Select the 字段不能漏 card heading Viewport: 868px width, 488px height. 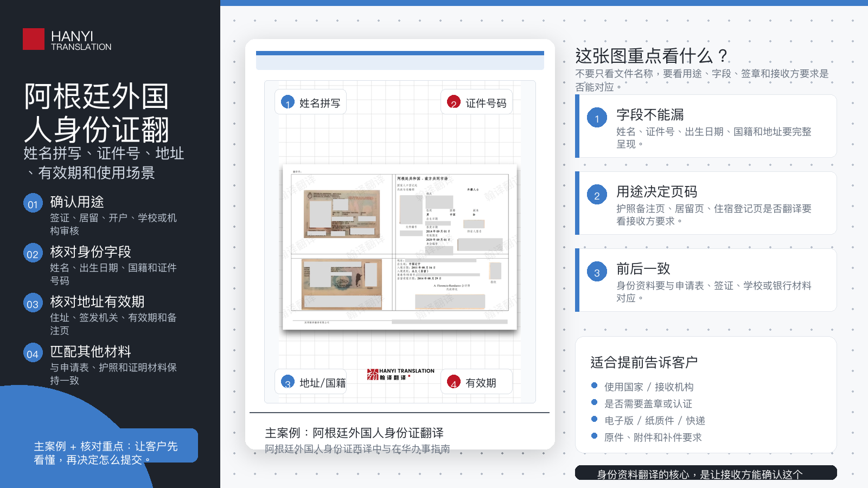(x=650, y=115)
